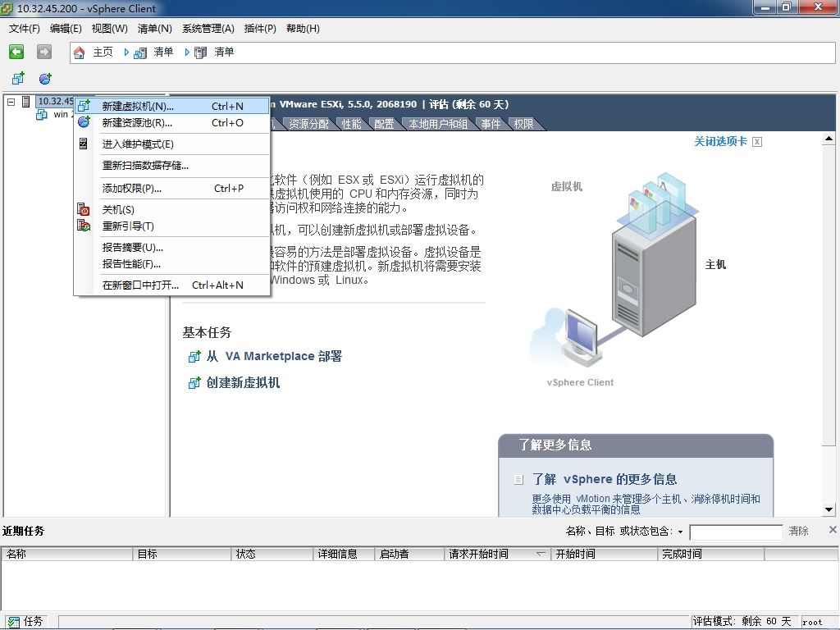Open the 帮助(H) menu
Image resolution: width=840 pixels, height=630 pixels.
pyautogui.click(x=303, y=29)
